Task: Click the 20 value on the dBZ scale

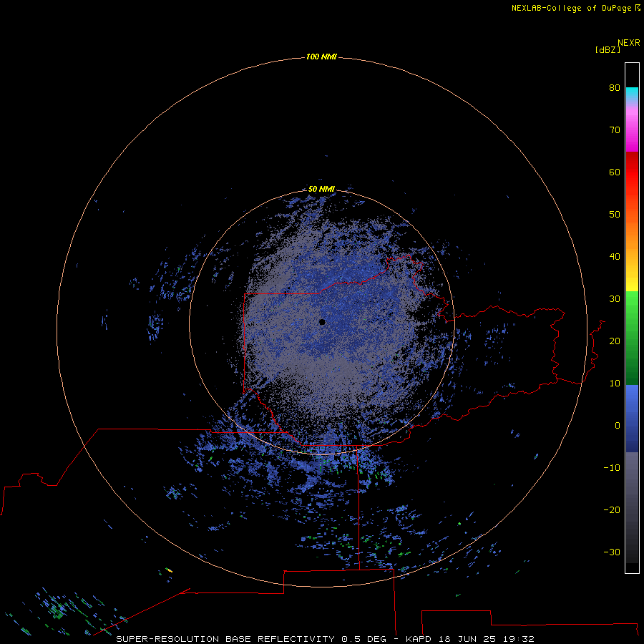Action: click(x=615, y=341)
